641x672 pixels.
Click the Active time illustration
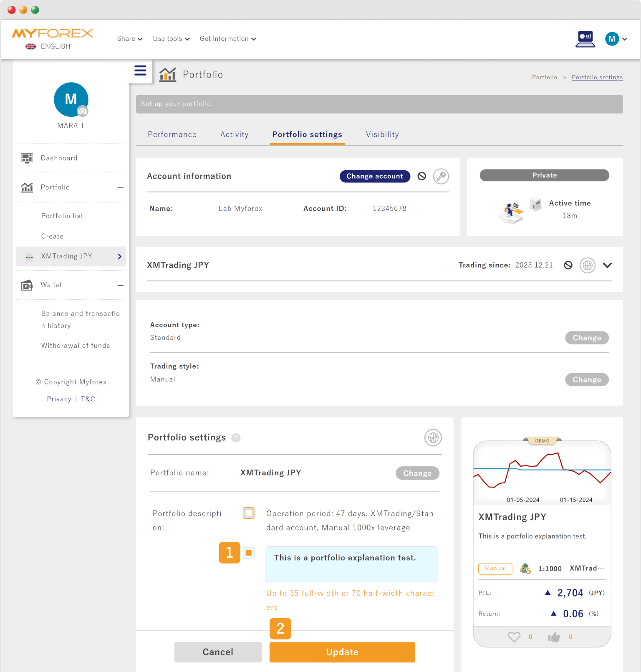click(x=520, y=210)
